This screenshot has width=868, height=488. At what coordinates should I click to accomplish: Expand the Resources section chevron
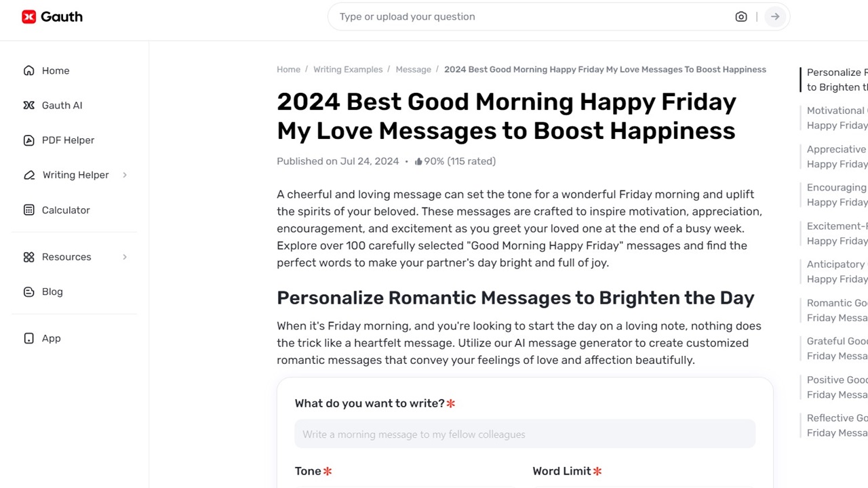125,257
